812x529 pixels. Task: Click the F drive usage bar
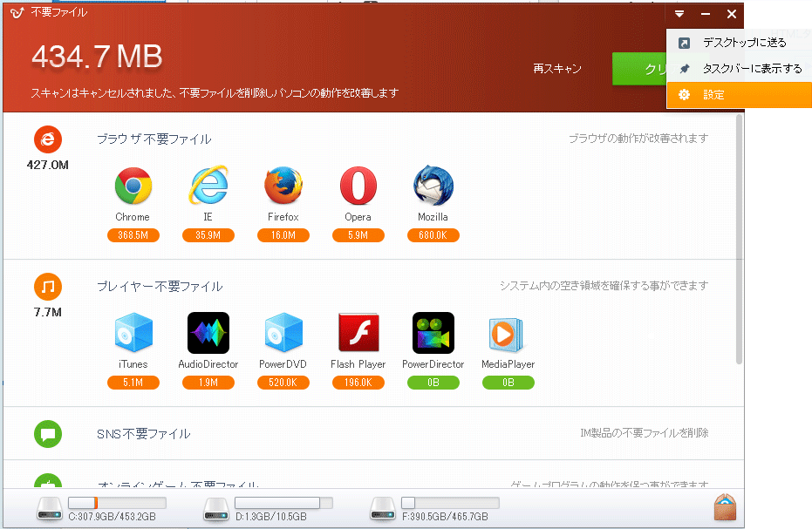tap(451, 503)
